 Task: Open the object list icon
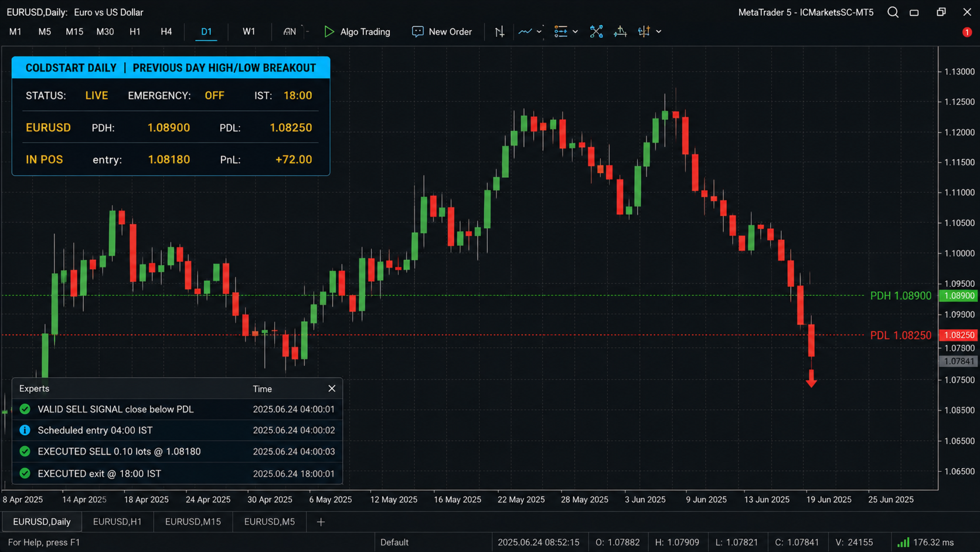561,32
